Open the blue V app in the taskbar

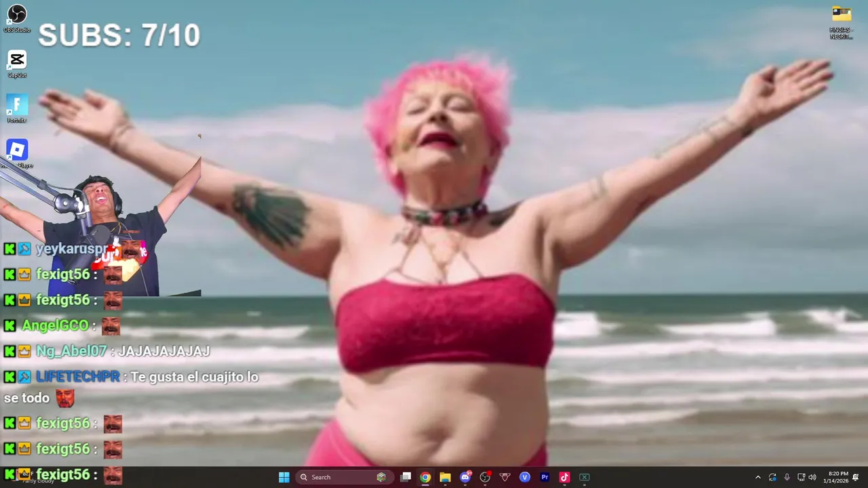pos(524,477)
